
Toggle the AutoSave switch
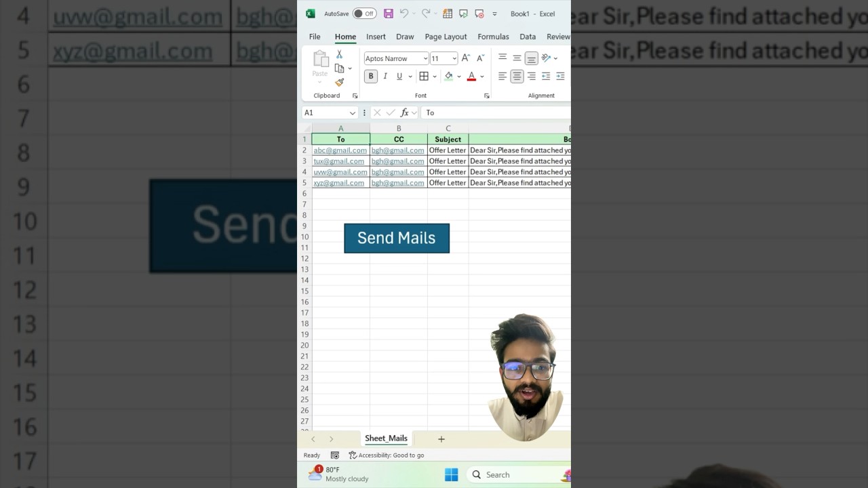tap(364, 14)
